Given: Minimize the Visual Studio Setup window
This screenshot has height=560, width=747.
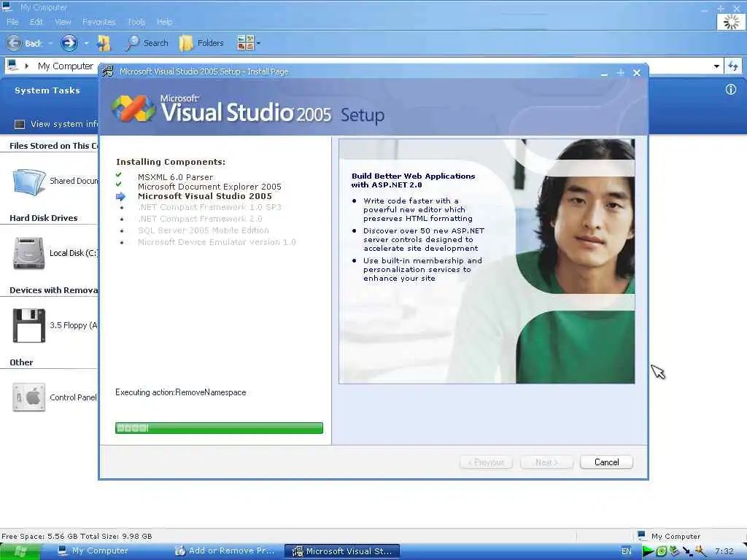Looking at the screenshot, I should tap(604, 73).
